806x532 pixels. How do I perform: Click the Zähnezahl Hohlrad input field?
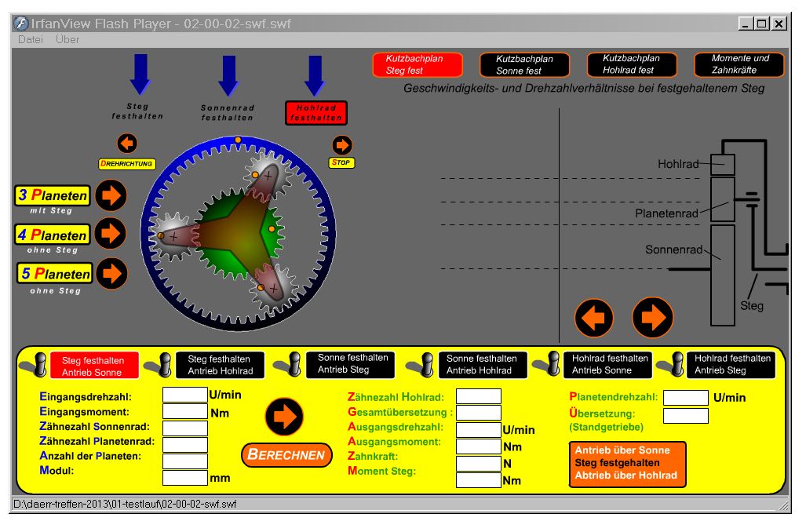click(x=479, y=397)
